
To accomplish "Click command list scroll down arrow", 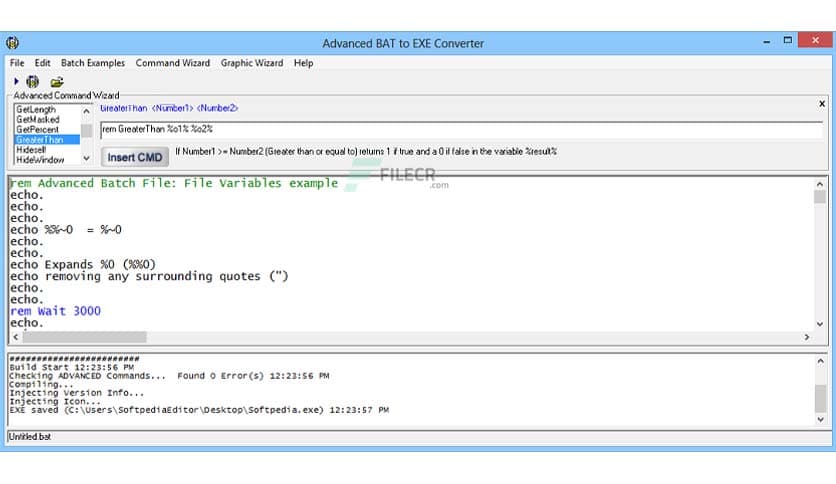I will point(86,158).
